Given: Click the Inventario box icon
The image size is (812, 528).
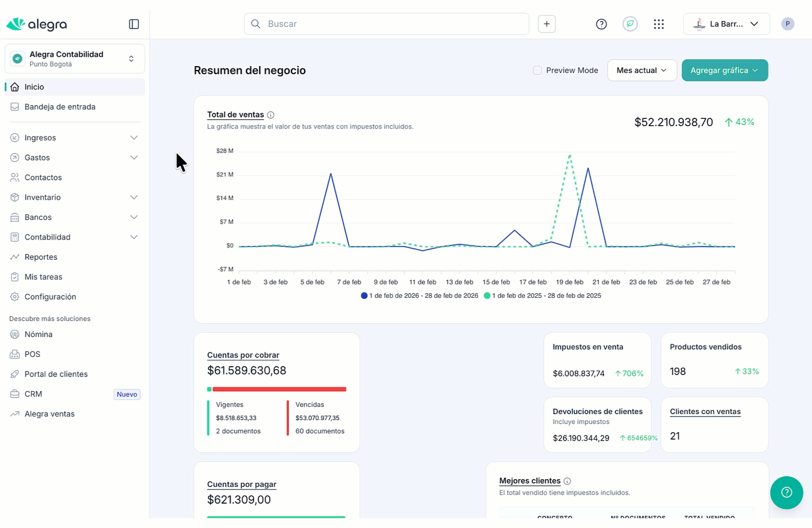Looking at the screenshot, I should [x=15, y=198].
